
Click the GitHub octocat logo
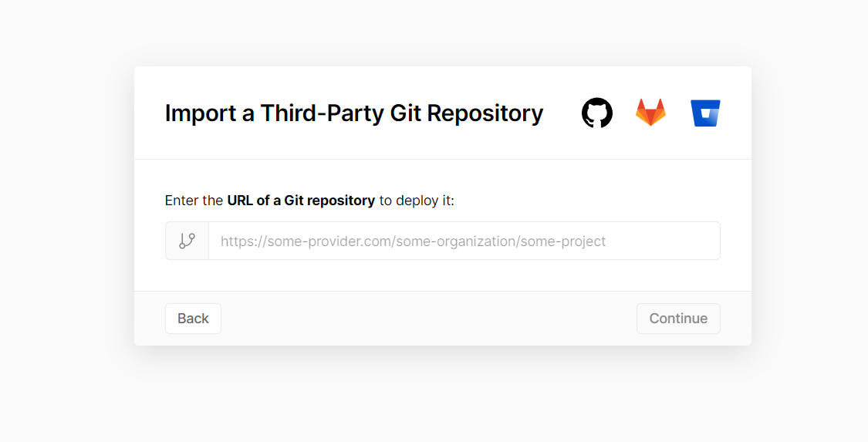click(x=597, y=113)
